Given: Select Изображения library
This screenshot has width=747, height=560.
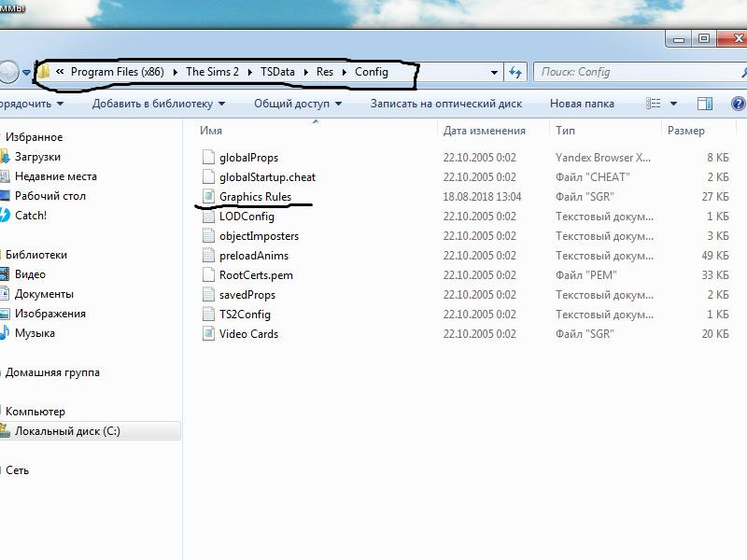Looking at the screenshot, I should tap(50, 314).
